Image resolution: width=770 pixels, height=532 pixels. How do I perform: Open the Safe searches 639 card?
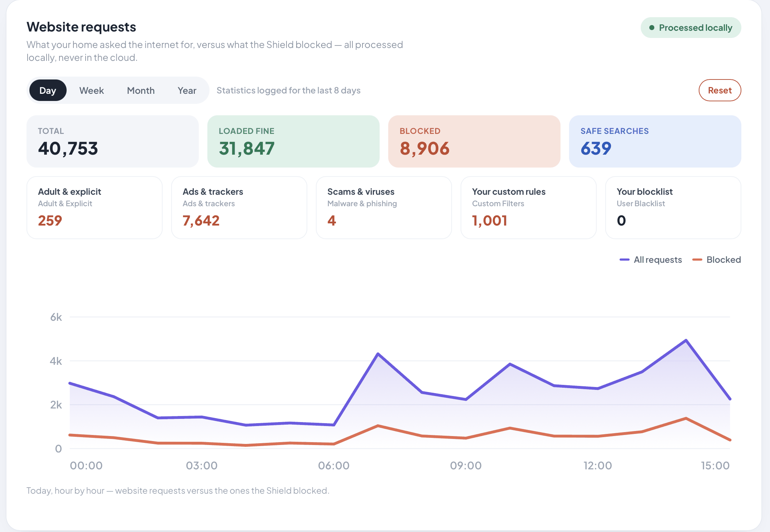[x=655, y=141]
